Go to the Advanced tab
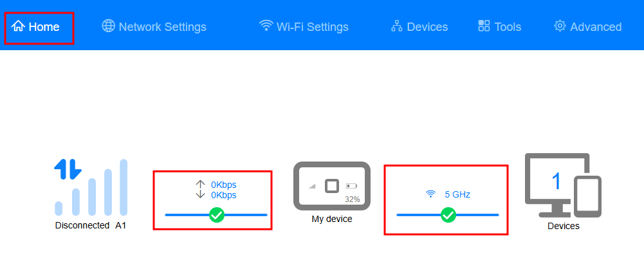Screen dimensions: 644x278 coord(588,26)
